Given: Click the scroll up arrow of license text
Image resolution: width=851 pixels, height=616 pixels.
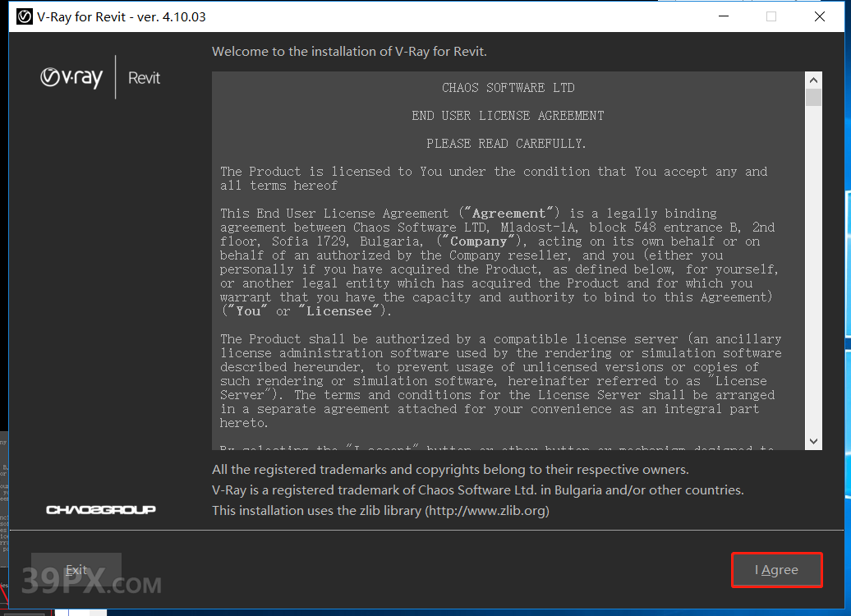Looking at the screenshot, I should pyautogui.click(x=813, y=80).
